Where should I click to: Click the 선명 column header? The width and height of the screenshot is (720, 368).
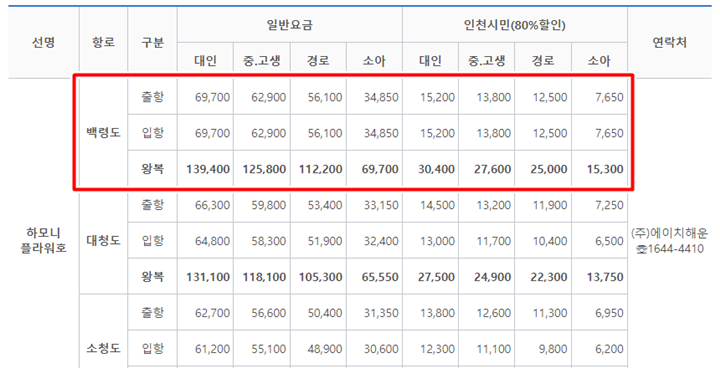click(x=44, y=43)
